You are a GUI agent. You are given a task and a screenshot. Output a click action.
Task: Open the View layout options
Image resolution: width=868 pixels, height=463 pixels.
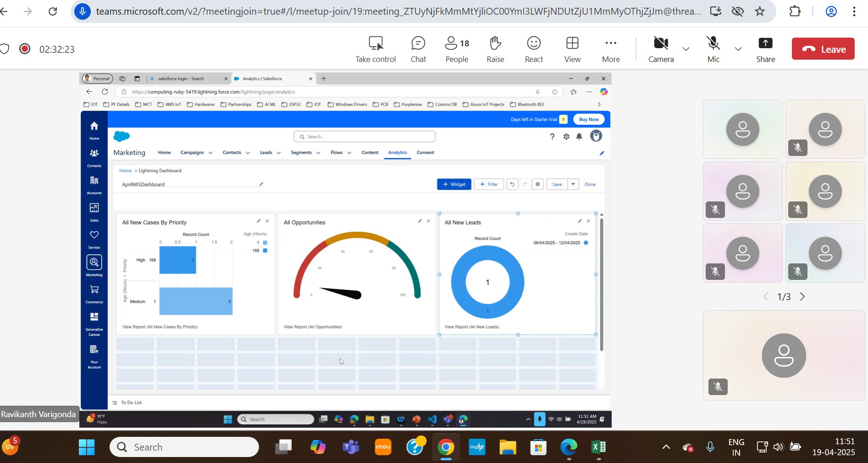[x=572, y=49]
